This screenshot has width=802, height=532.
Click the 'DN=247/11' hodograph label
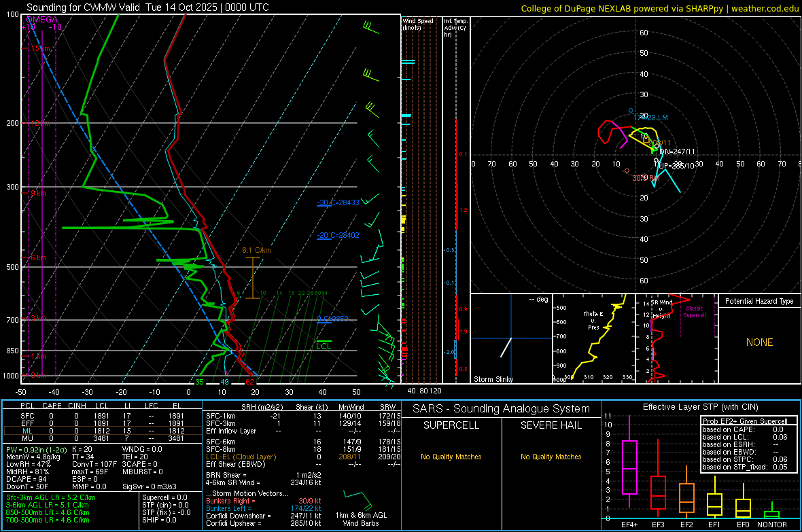(x=677, y=152)
